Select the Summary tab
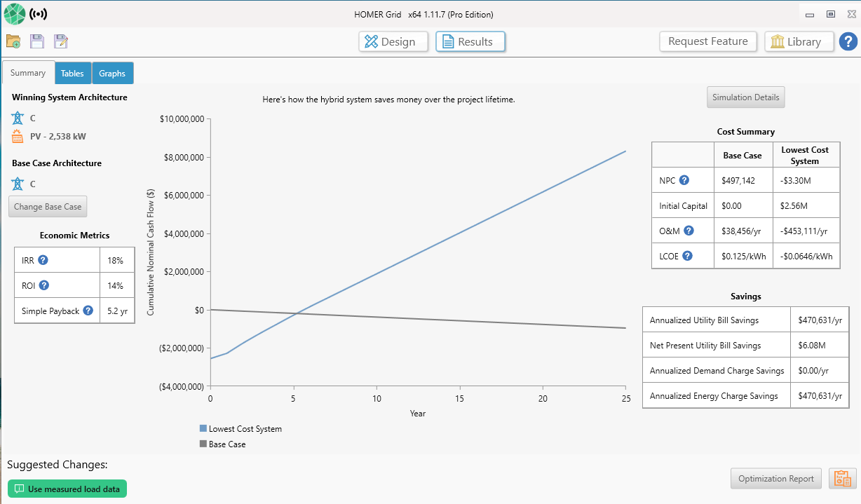The height and width of the screenshot is (504, 861). click(x=28, y=73)
